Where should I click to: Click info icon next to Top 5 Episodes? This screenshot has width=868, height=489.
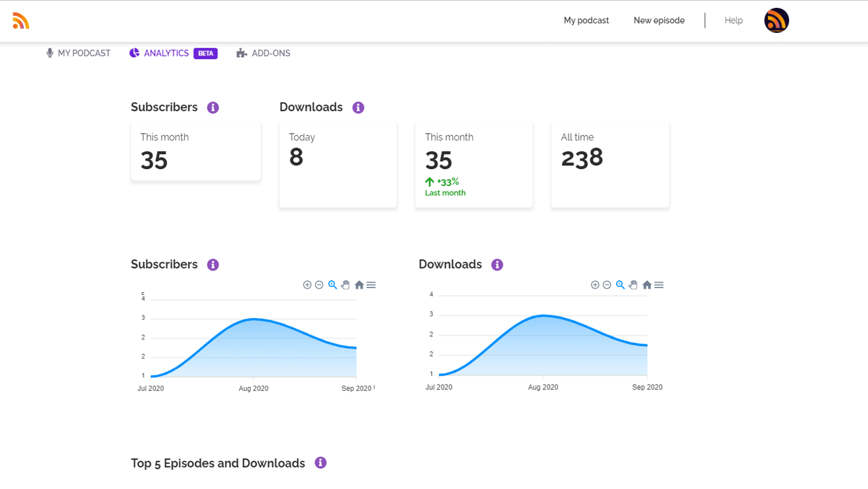[x=320, y=463]
